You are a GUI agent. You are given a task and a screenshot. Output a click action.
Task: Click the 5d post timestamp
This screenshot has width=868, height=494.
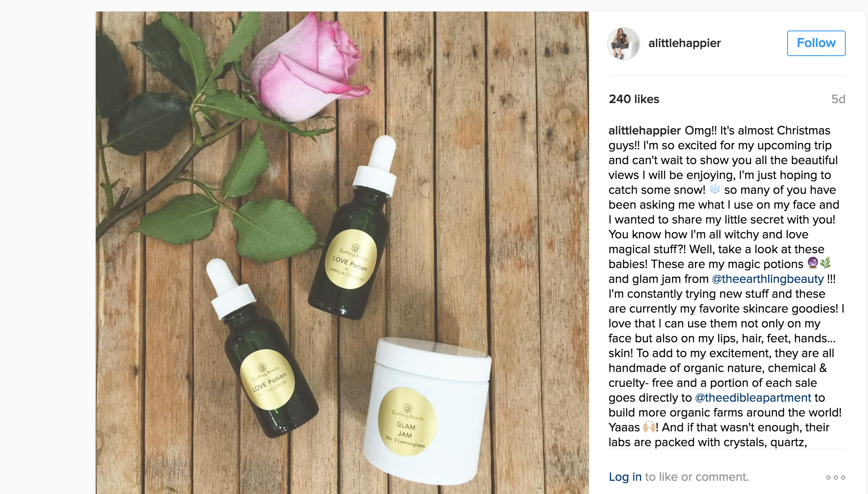coord(838,99)
